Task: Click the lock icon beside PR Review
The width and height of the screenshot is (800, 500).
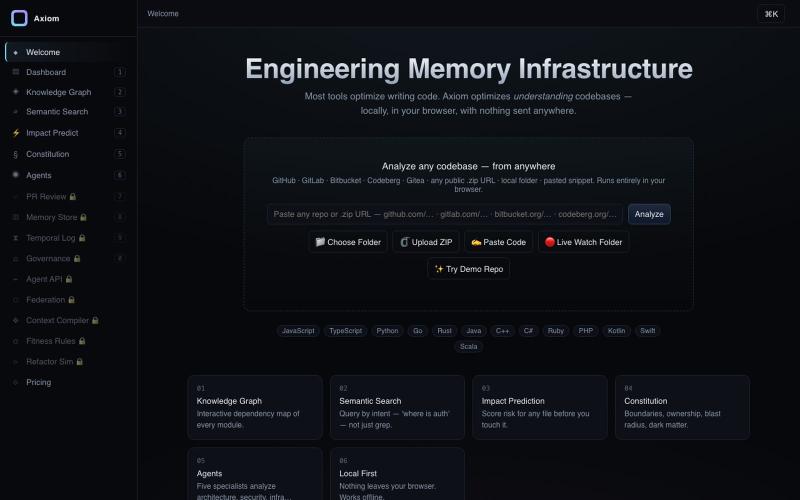Action: 72,196
